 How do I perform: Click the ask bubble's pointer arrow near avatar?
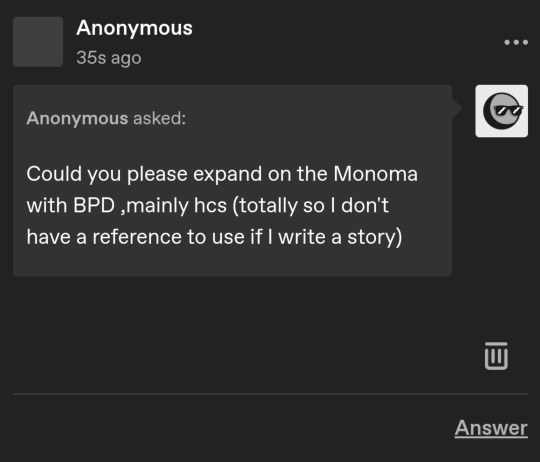[x=457, y=108]
